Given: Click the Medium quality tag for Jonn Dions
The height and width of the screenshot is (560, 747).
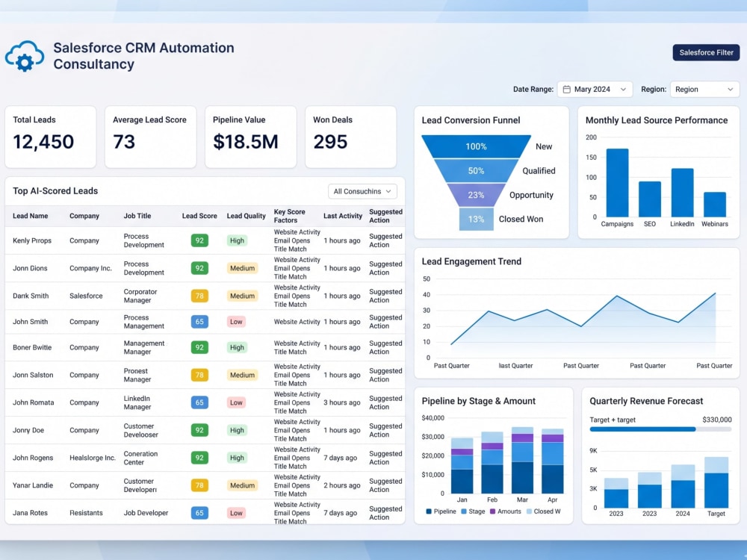Looking at the screenshot, I should pos(242,268).
